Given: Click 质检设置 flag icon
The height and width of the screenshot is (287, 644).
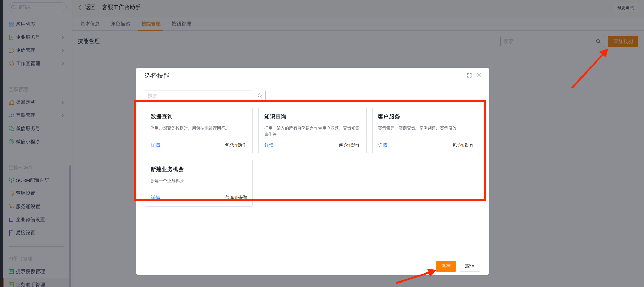Looking at the screenshot, I should click(x=11, y=233).
